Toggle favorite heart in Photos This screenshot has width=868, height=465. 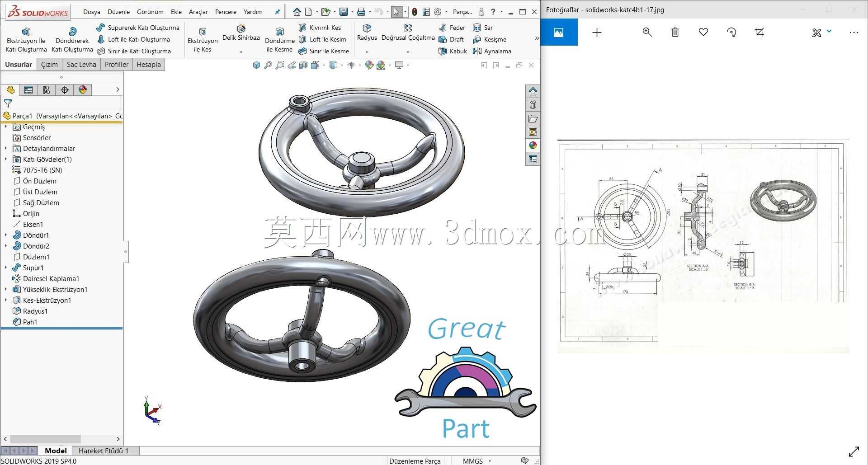703,32
